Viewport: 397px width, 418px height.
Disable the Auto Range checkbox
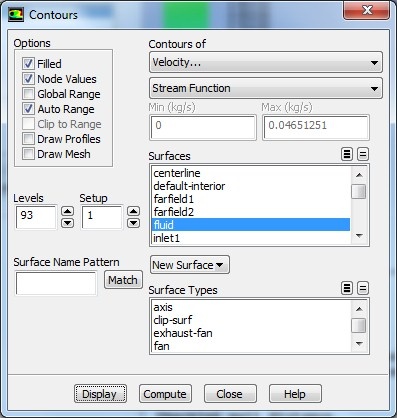(x=28, y=109)
